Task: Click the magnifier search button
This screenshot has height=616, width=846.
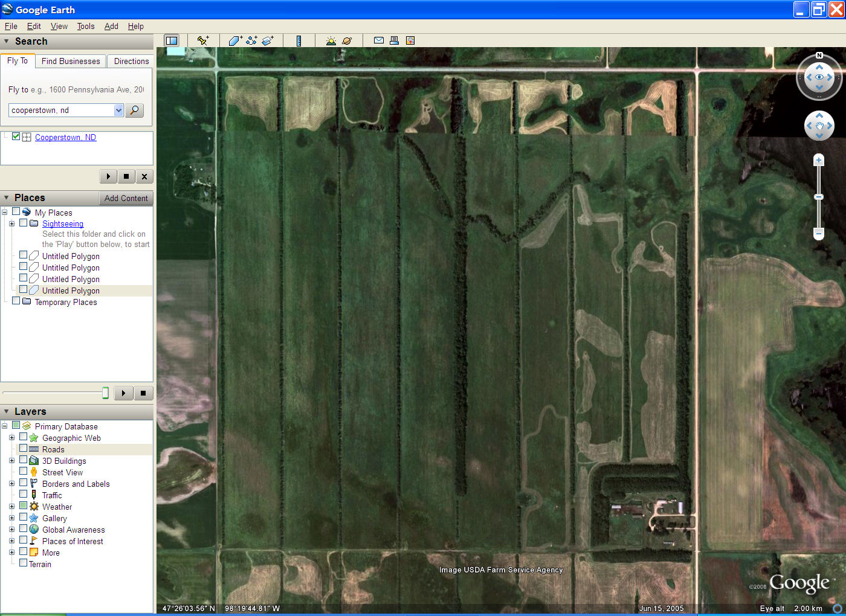Action: click(134, 110)
